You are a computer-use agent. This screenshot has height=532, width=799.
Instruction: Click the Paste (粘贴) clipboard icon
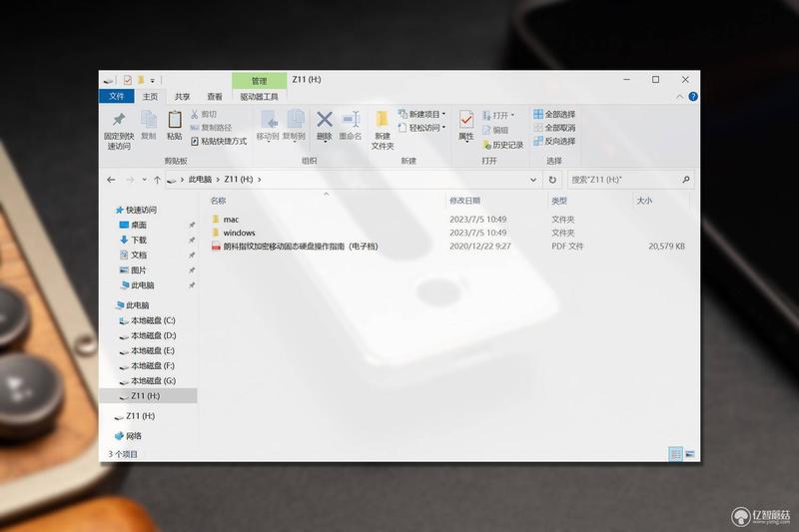click(174, 120)
